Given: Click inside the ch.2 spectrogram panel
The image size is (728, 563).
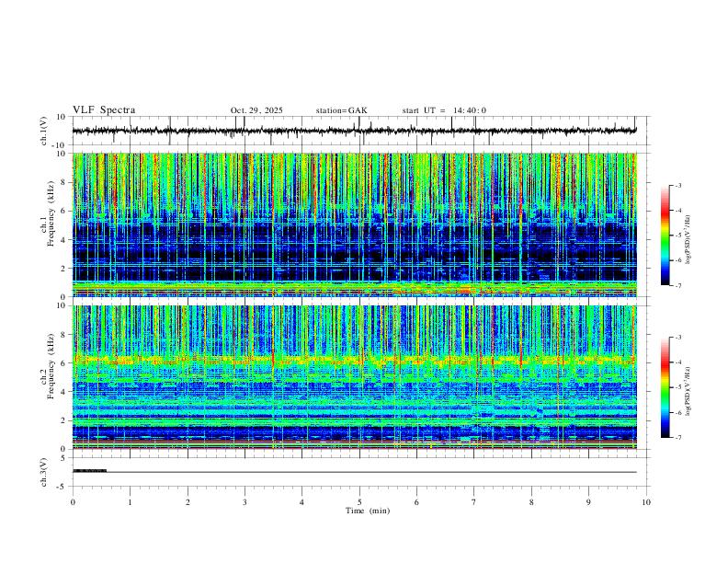Looking at the screenshot, I should click(x=354, y=377).
